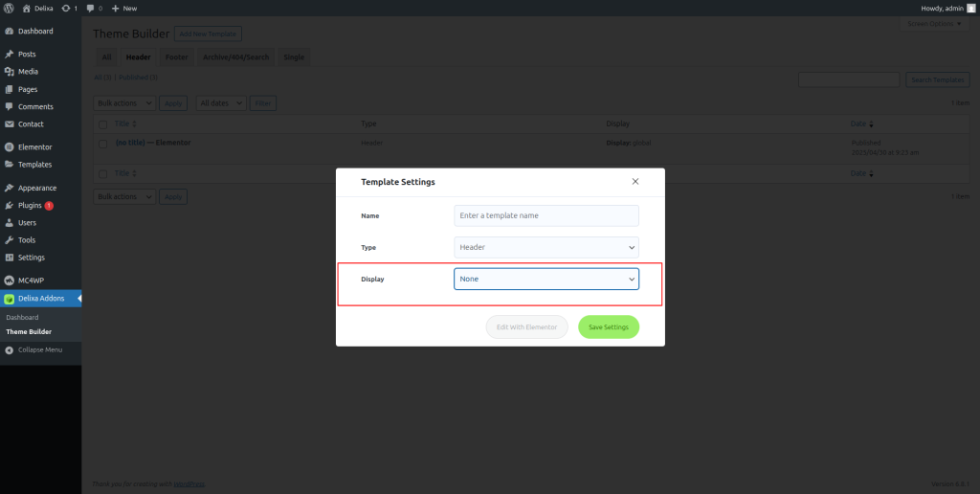Click the WordPress logo icon
This screenshot has height=494, width=980.
tap(9, 8)
